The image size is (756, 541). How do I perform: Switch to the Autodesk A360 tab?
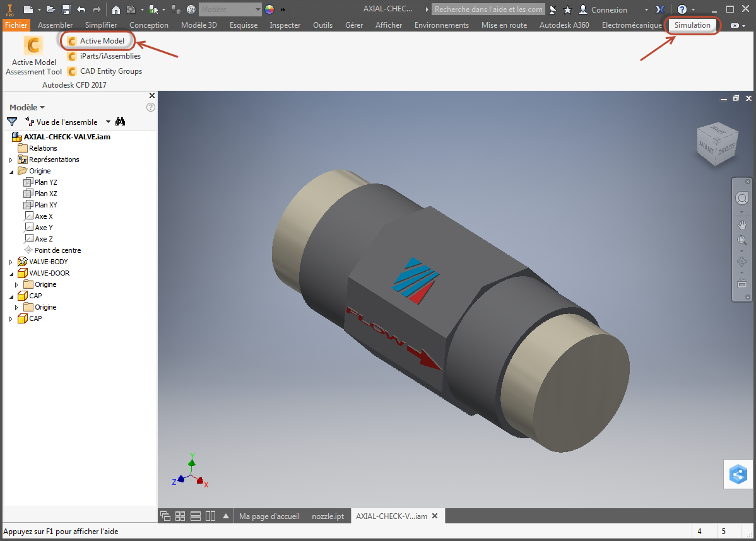click(564, 25)
